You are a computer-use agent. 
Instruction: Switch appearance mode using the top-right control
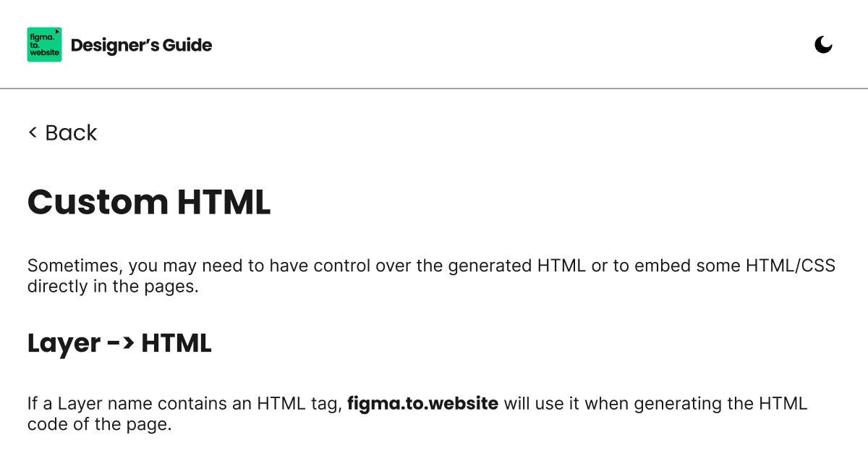click(823, 44)
